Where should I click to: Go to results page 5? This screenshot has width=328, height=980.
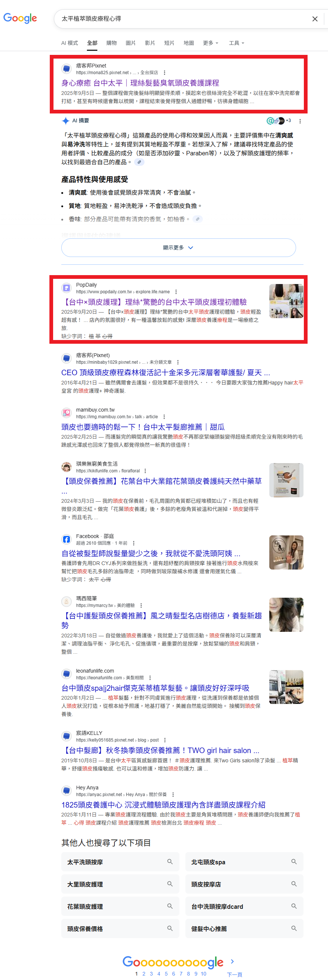166,974
